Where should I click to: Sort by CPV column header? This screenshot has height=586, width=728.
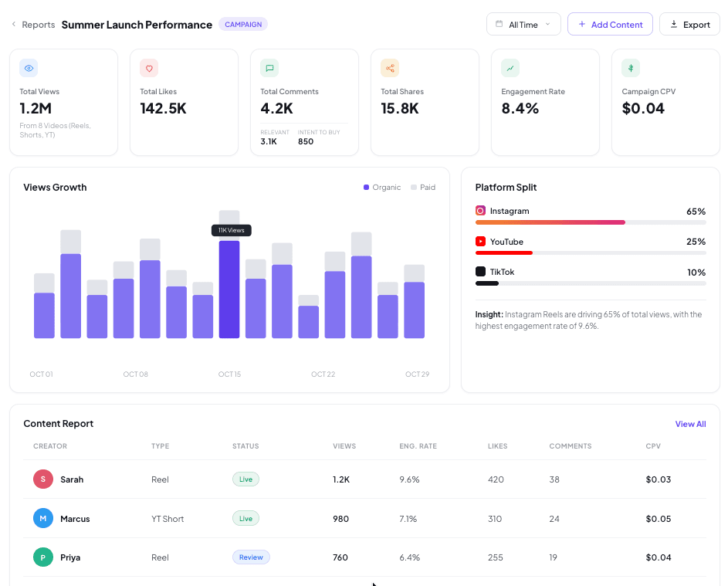[x=653, y=446]
